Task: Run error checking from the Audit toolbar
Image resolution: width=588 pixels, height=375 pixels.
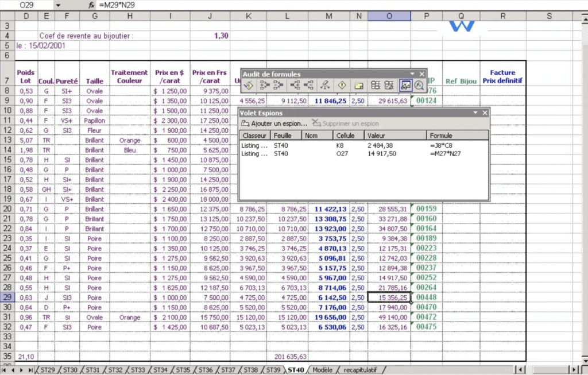Action: click(249, 85)
